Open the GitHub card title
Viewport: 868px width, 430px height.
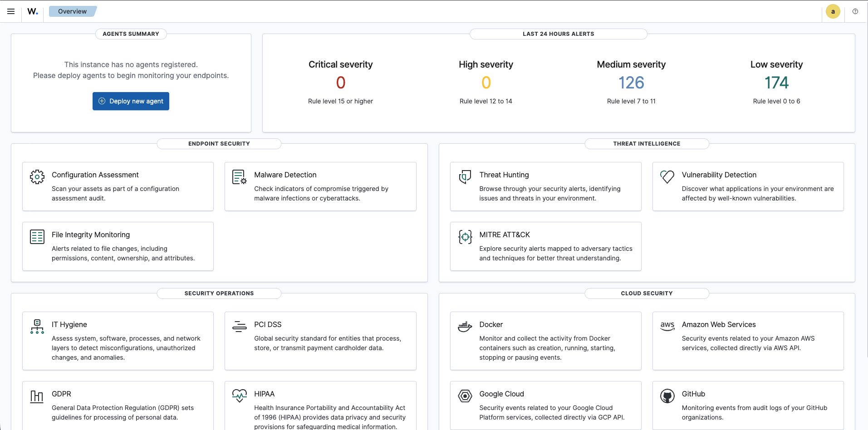click(693, 394)
